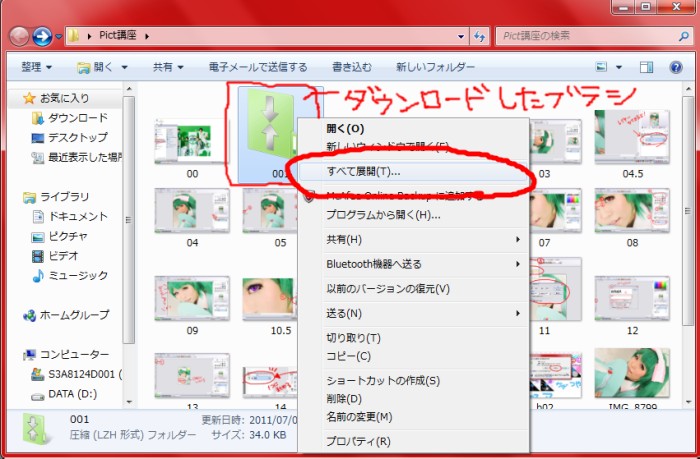Screen dimensions: 700x459
Task: Open 最近表示した場所 in favorites
Action: pyautogui.click(x=77, y=157)
